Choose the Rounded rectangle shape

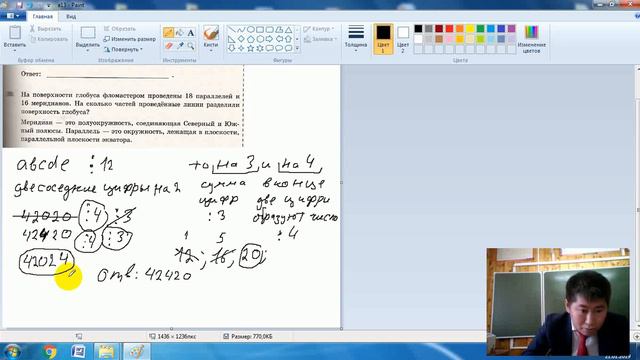click(x=269, y=29)
